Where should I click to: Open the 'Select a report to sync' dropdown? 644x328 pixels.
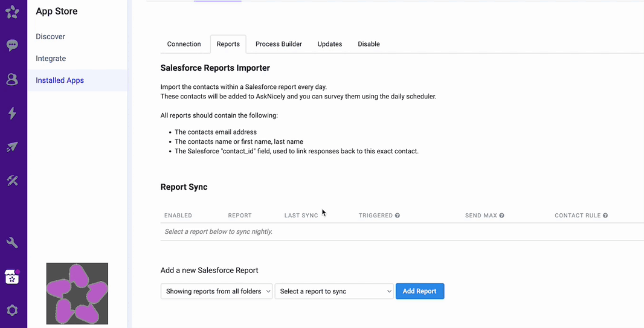pyautogui.click(x=334, y=291)
